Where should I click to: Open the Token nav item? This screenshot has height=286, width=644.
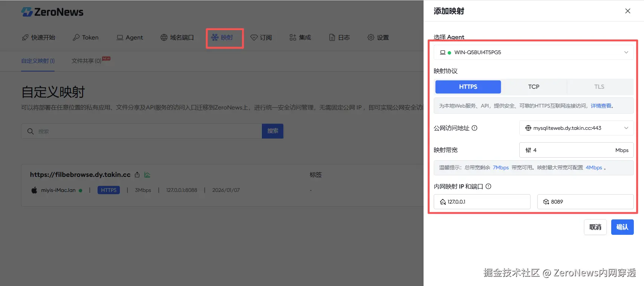[86, 37]
